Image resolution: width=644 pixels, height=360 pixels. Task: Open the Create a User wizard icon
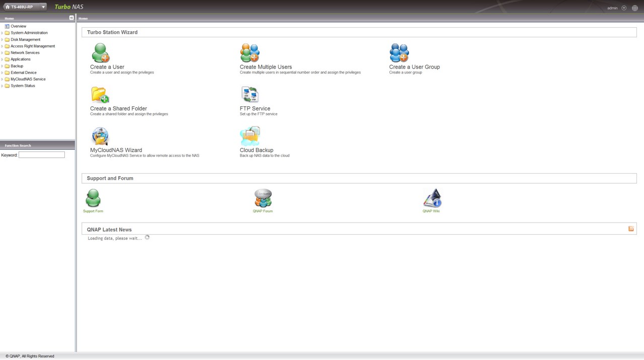(100, 53)
